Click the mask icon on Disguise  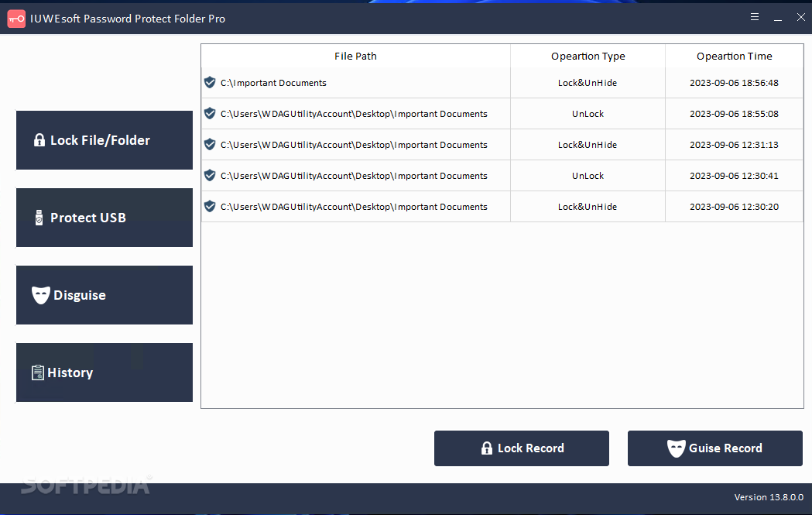coord(41,295)
